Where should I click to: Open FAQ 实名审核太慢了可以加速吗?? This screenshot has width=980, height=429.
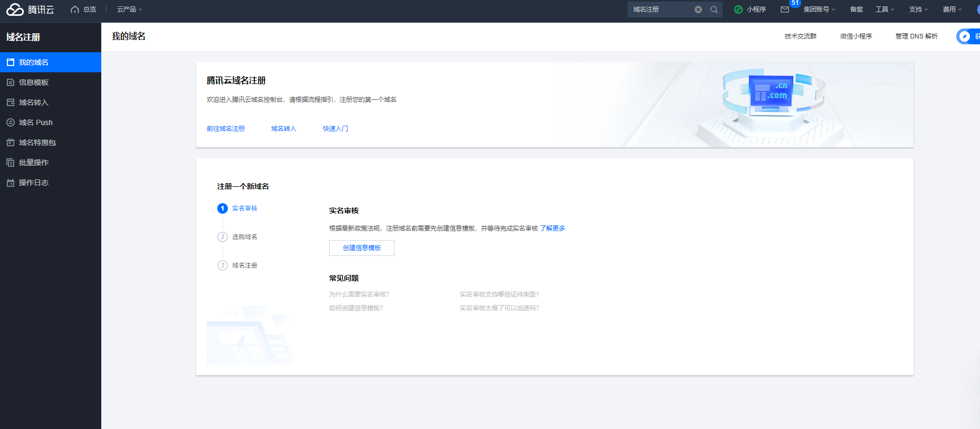pyautogui.click(x=499, y=308)
